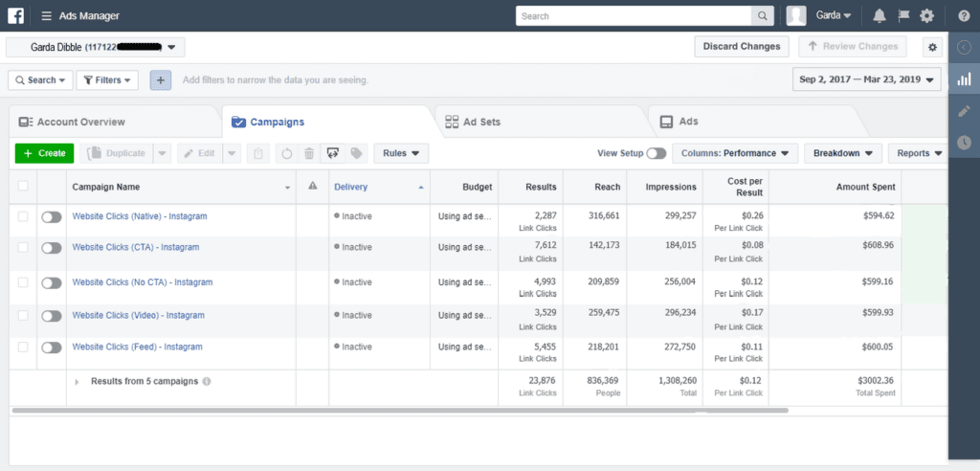Sort by Delivery column header
The image size is (980, 471).
(x=379, y=187)
